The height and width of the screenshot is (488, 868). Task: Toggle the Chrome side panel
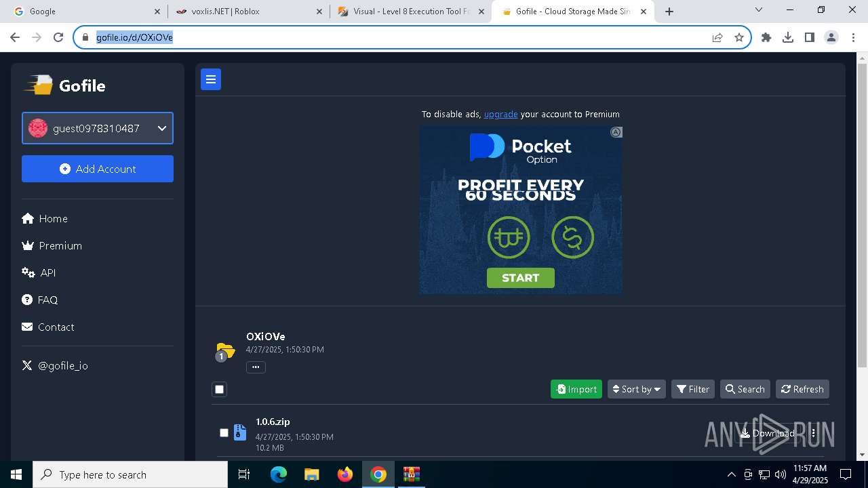(x=810, y=37)
